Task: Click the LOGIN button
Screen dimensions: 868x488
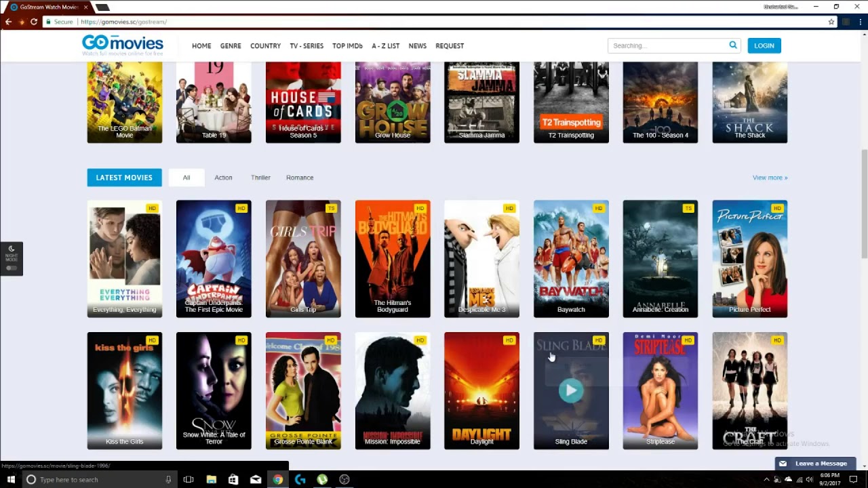Action: (x=764, y=45)
